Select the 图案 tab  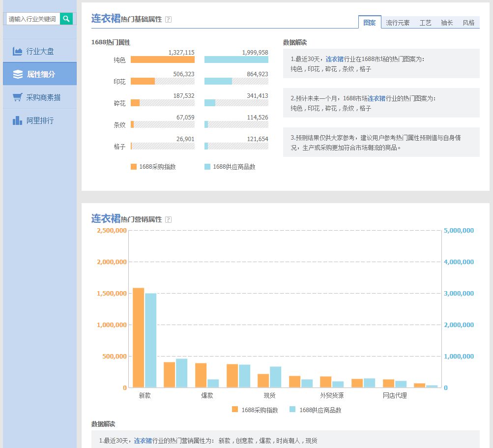pos(370,23)
